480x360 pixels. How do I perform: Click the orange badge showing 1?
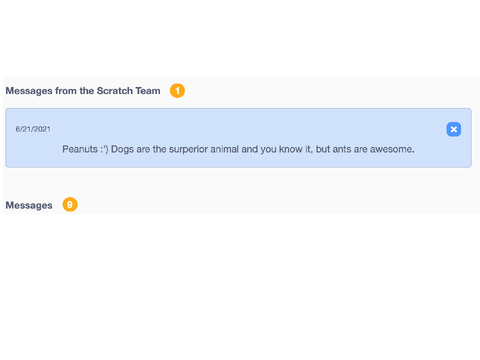pos(177,91)
